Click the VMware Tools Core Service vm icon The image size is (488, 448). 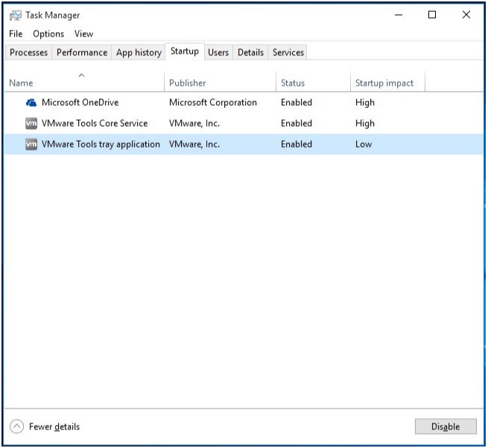pyautogui.click(x=31, y=123)
